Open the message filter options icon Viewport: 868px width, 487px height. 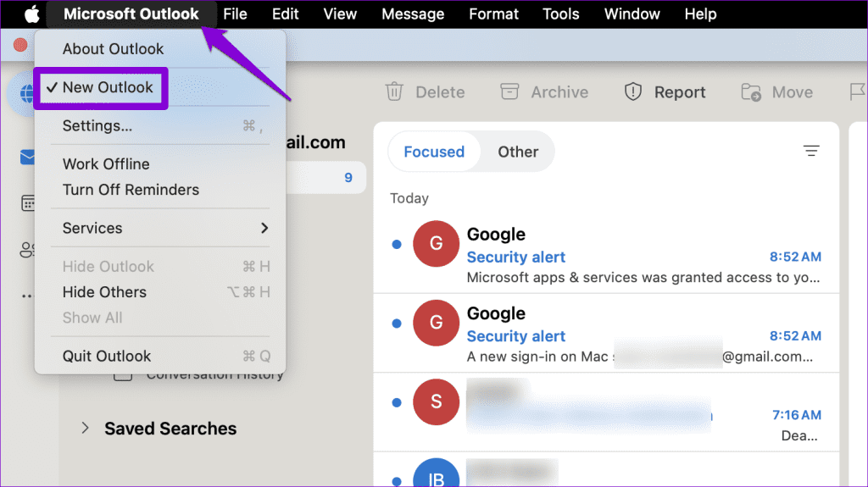811,152
